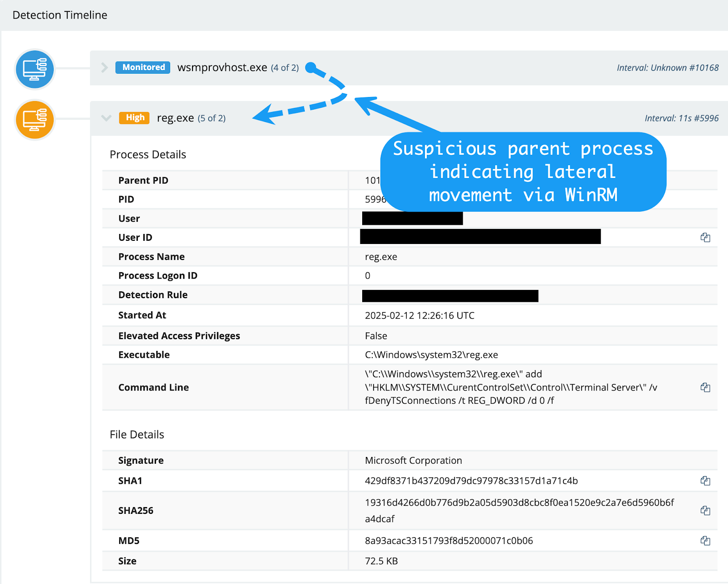The image size is (728, 584).
Task: Copy the Command Line text
Action: click(705, 387)
